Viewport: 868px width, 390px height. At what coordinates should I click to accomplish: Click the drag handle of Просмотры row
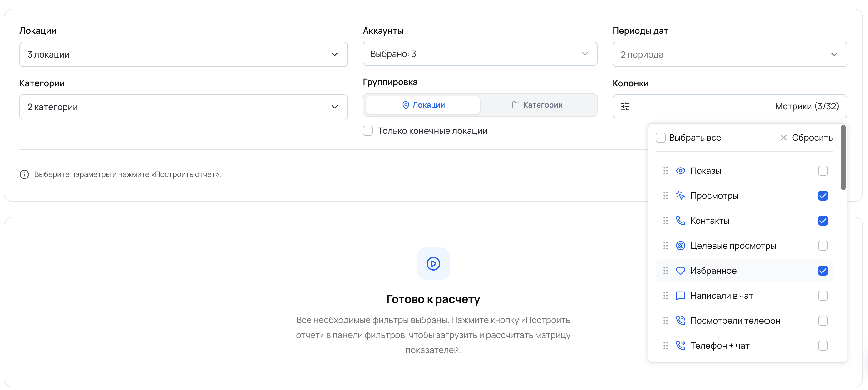tap(665, 196)
